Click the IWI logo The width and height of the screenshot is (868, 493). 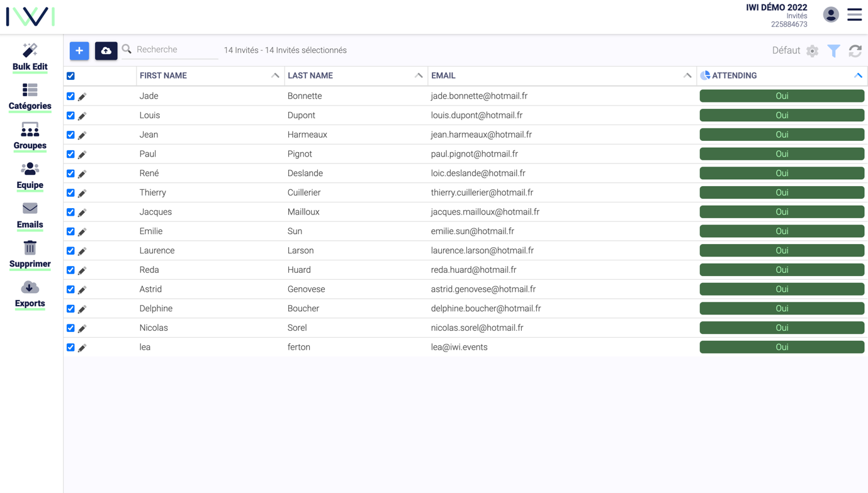click(30, 16)
